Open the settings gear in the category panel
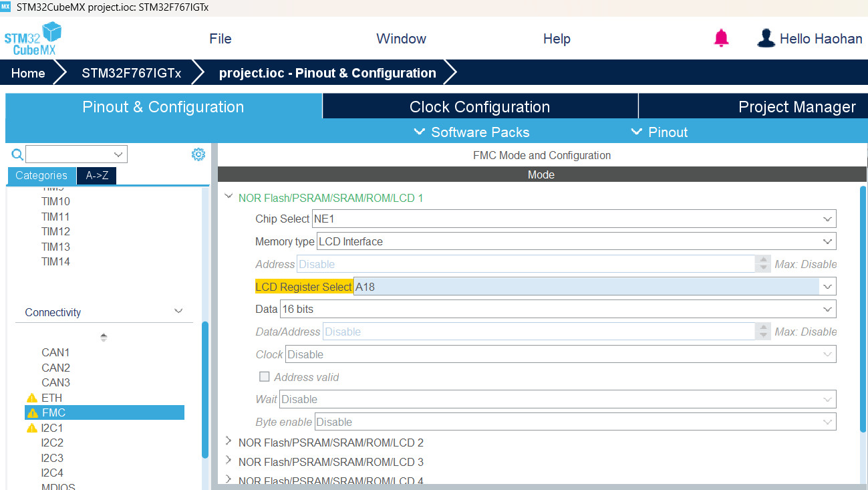The height and width of the screenshot is (490, 868). (198, 154)
